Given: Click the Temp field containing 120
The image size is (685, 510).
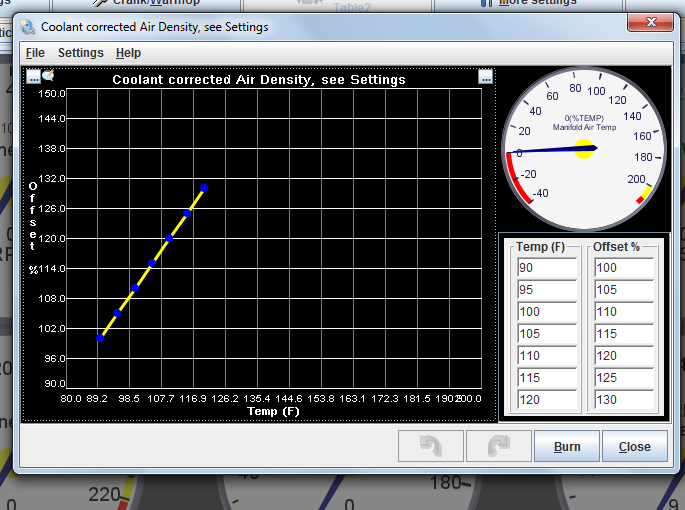Looking at the screenshot, I should pos(547,400).
